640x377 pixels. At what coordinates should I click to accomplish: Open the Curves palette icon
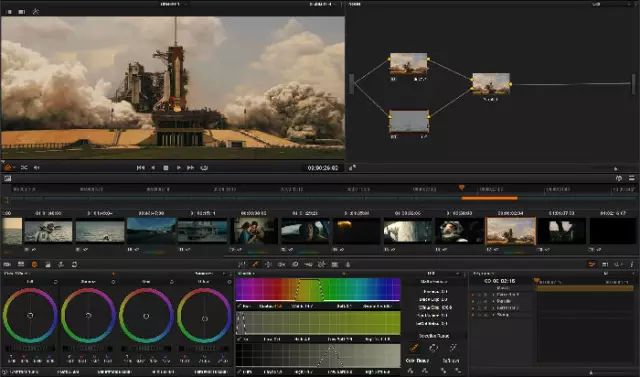(242, 265)
